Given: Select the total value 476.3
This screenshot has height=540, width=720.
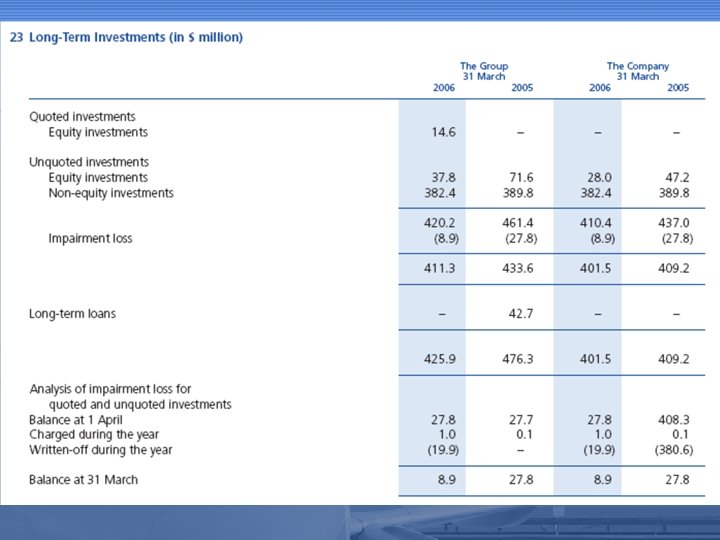Looking at the screenshot, I should pos(518,359).
